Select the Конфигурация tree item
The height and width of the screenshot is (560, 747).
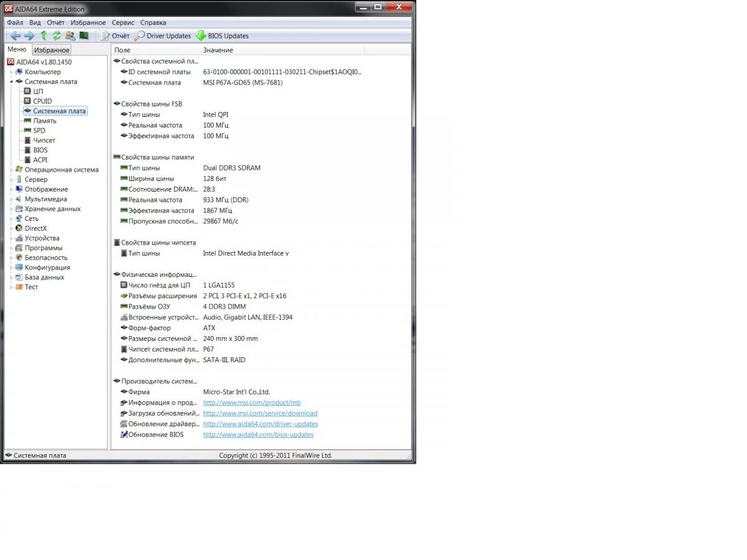(x=47, y=268)
